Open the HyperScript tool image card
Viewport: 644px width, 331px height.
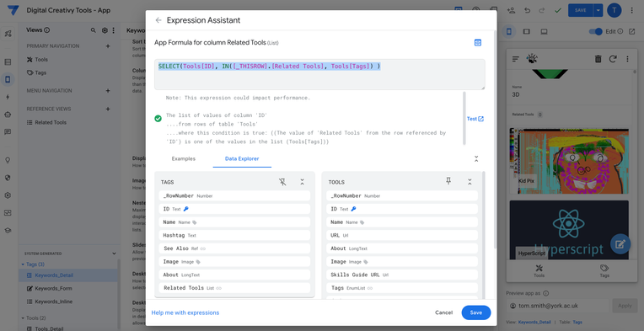(x=569, y=230)
